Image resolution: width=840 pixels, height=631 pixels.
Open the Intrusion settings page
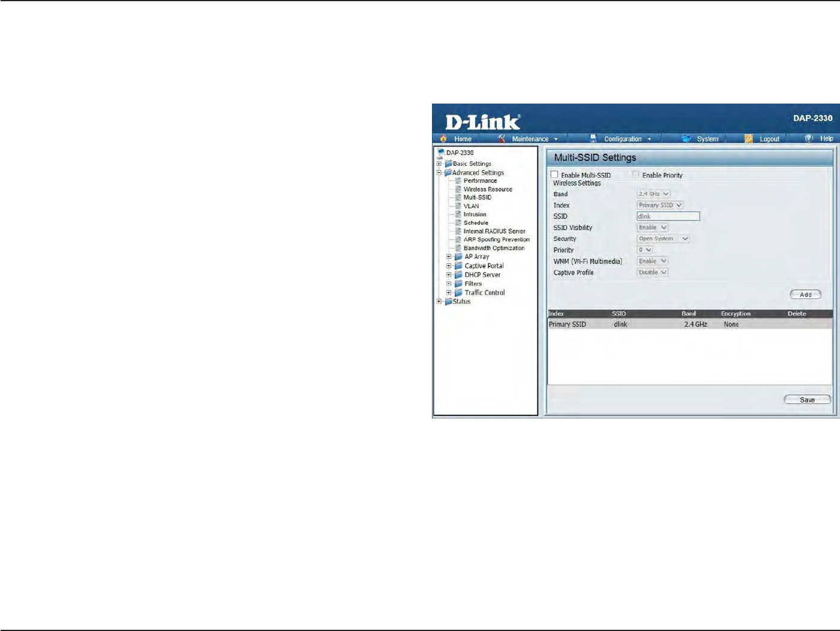475,214
